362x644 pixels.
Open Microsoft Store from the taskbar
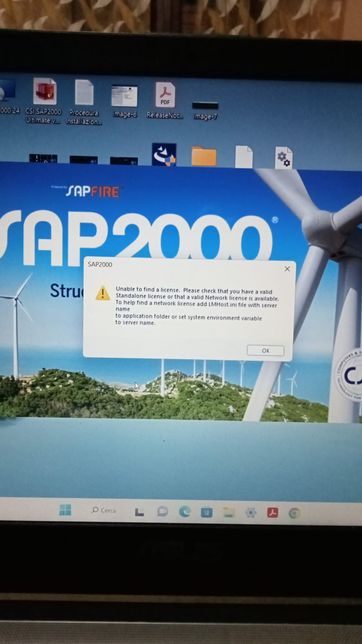tap(206, 512)
